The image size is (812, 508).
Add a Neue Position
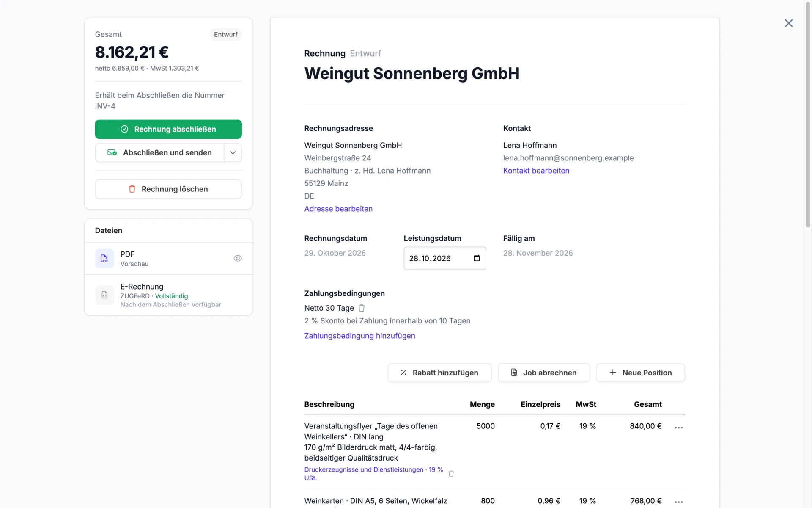coord(640,373)
